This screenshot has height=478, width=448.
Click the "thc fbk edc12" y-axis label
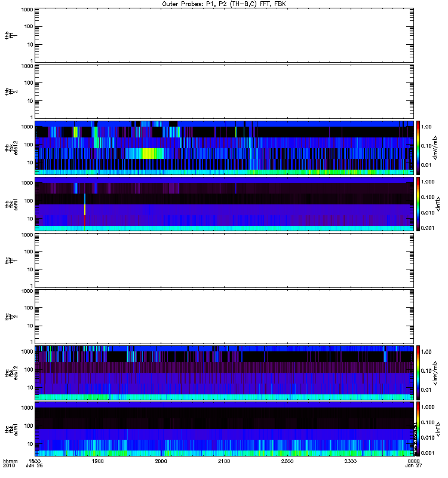[x=11, y=372]
